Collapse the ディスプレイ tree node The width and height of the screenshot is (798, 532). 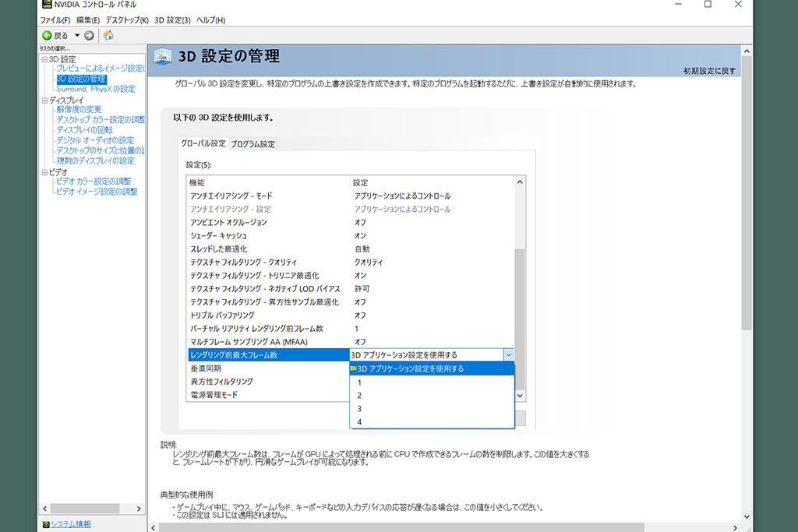pyautogui.click(x=44, y=100)
